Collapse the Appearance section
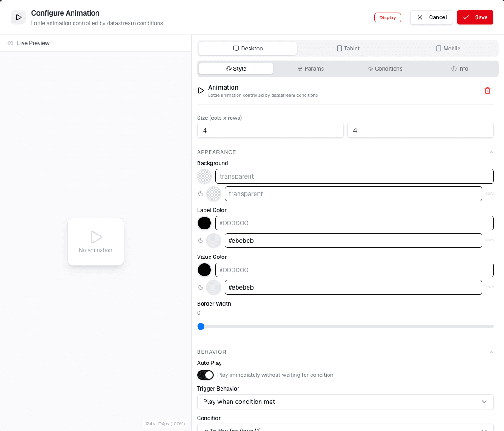This screenshot has width=504, height=431. point(491,152)
